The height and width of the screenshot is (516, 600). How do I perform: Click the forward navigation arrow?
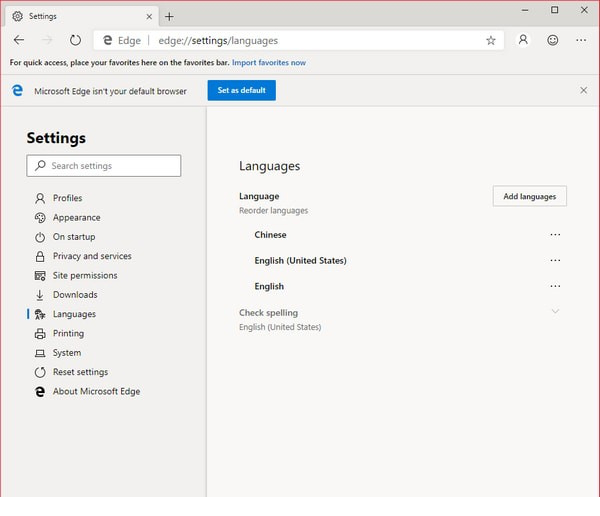47,40
